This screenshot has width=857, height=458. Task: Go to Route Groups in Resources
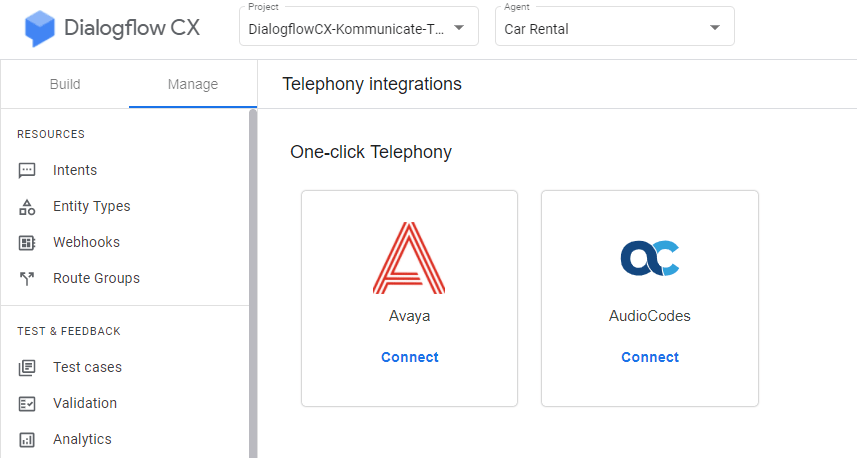(96, 278)
